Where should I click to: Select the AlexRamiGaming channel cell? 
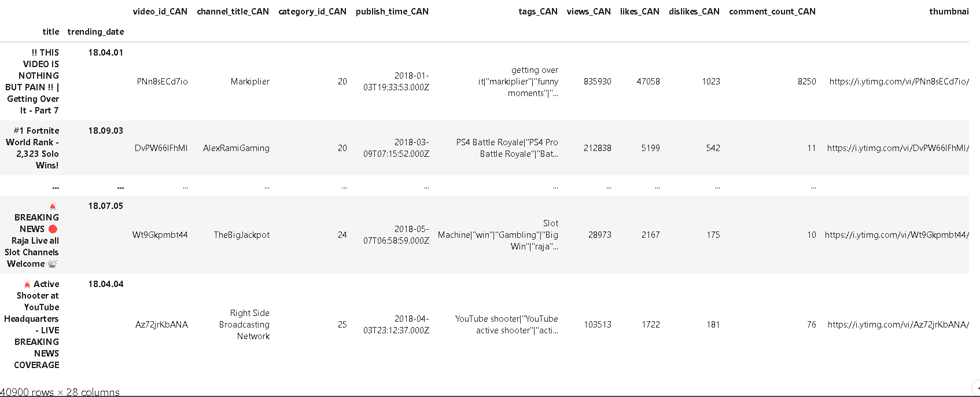(x=236, y=148)
